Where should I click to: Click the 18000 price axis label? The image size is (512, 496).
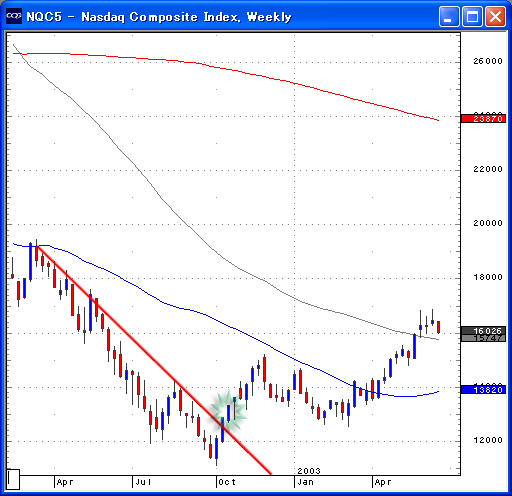coord(488,277)
